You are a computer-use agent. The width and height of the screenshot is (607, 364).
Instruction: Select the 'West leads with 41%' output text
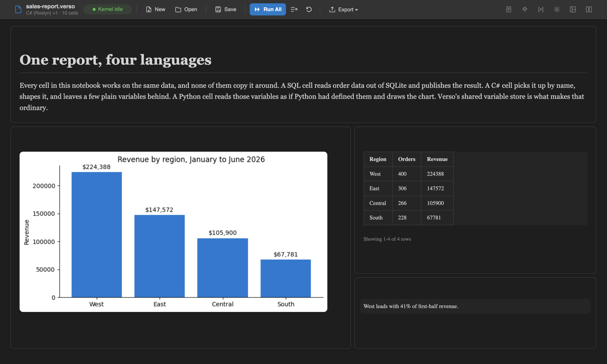pyautogui.click(x=411, y=306)
